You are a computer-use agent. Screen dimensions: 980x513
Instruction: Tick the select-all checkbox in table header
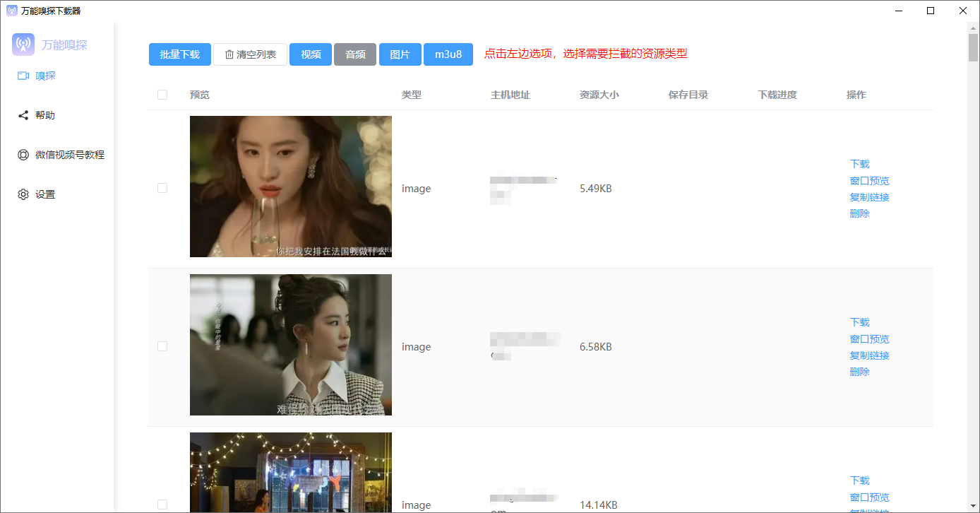click(x=162, y=95)
